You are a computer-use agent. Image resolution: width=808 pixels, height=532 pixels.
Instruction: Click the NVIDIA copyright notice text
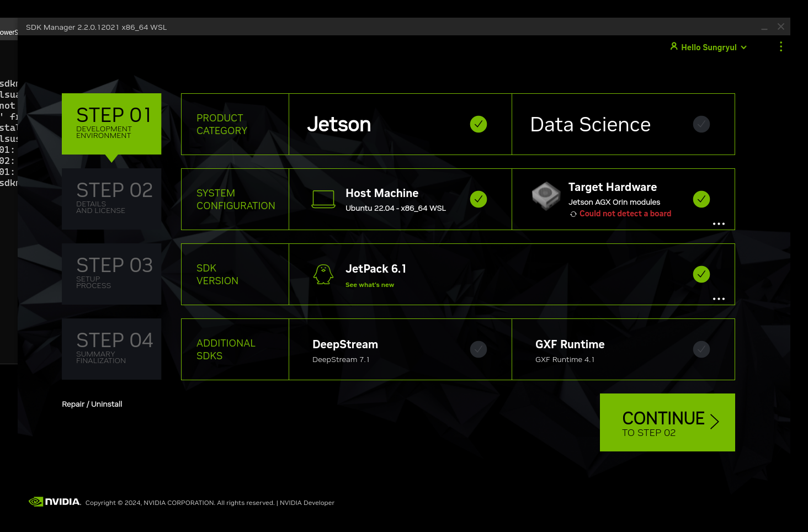click(180, 503)
